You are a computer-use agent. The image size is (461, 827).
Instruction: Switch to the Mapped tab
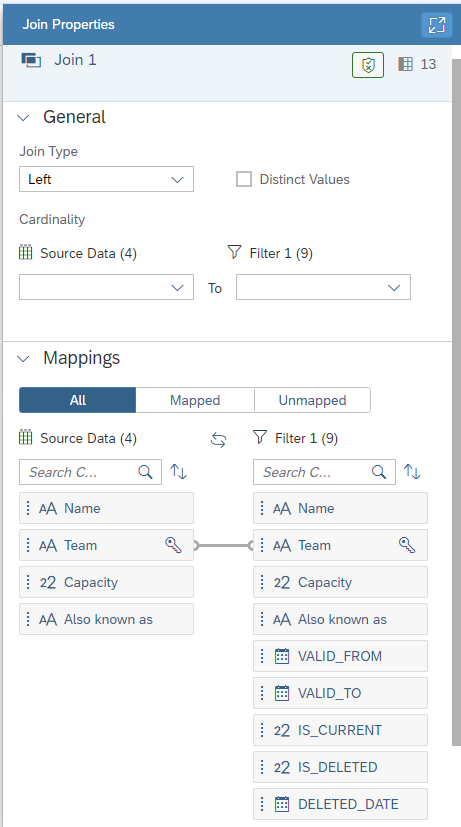195,400
